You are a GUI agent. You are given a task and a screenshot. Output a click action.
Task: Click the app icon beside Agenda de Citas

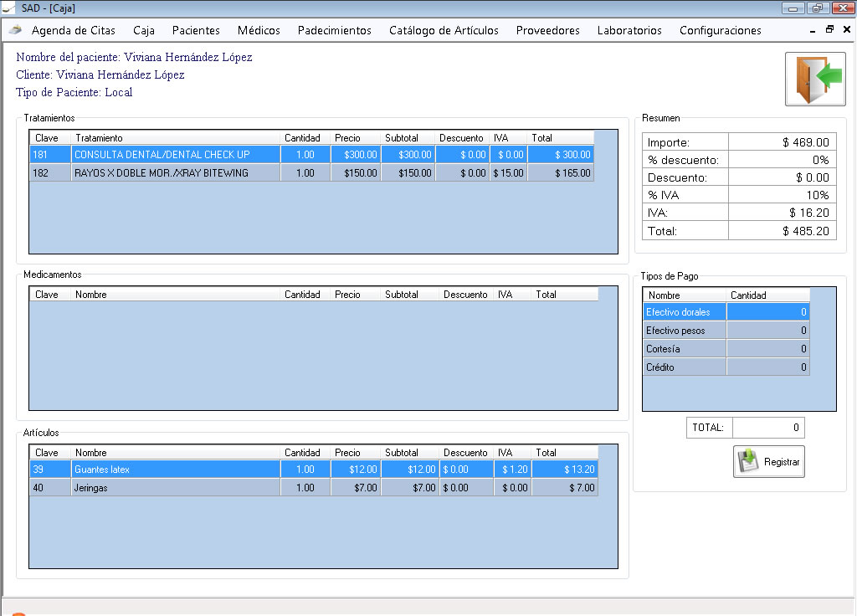[x=15, y=29]
